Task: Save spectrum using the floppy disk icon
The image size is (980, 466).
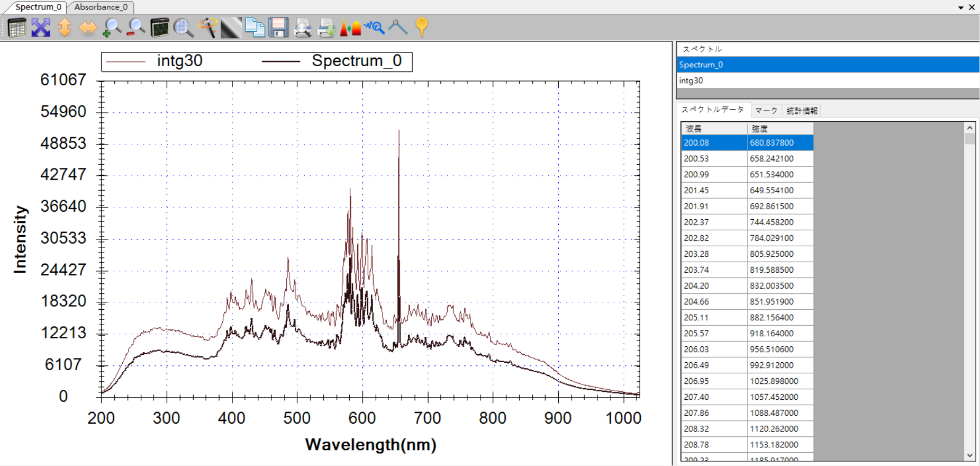Action: 278,28
